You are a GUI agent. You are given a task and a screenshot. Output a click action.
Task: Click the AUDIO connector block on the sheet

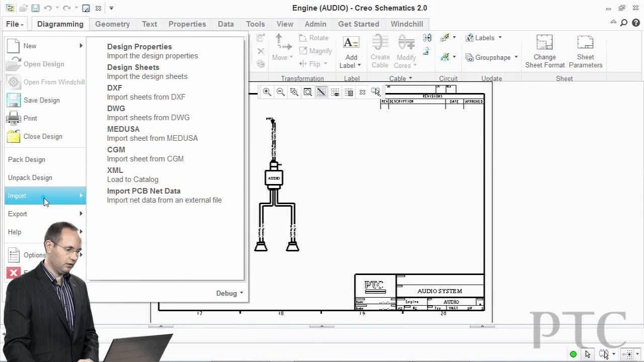[x=274, y=178]
